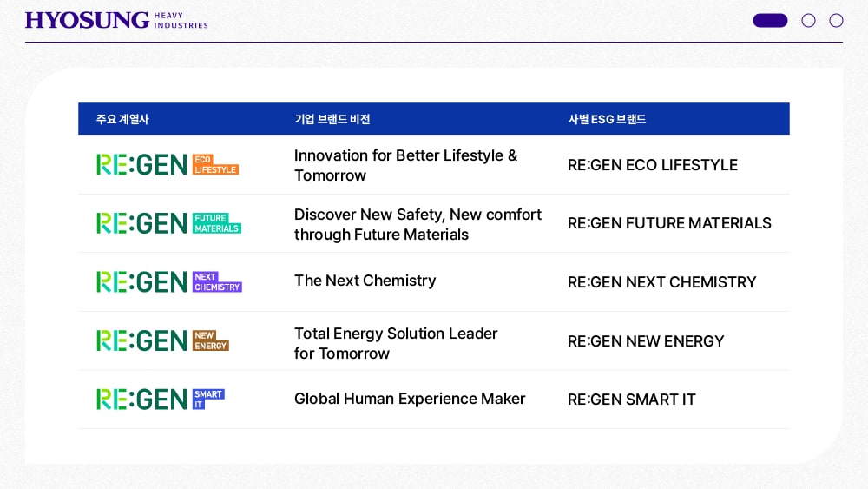Click the 주요 계열사 column header

[x=122, y=119]
